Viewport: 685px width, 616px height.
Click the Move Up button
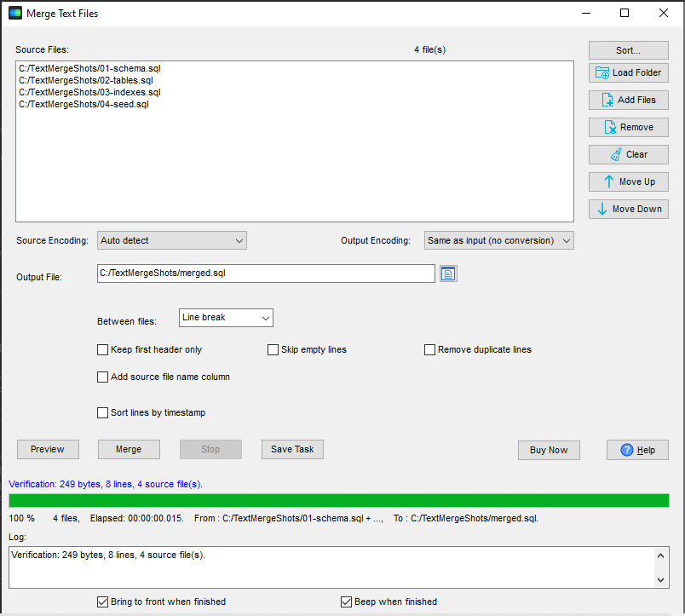click(628, 181)
